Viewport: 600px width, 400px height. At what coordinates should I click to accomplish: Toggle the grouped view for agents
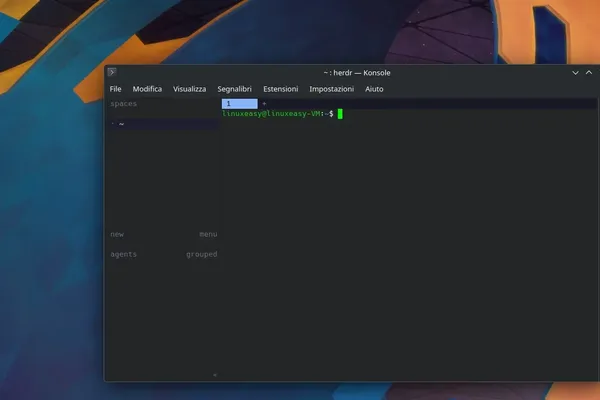point(202,254)
